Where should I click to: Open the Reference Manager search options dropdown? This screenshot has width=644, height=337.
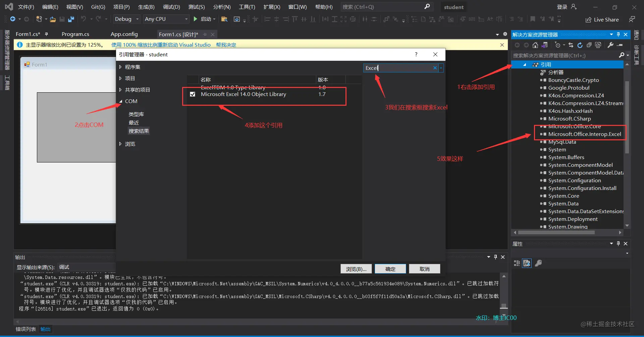[441, 68]
